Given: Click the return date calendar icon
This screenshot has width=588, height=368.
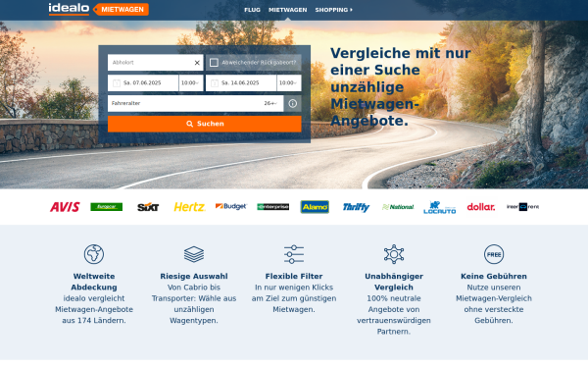Looking at the screenshot, I should [x=215, y=83].
